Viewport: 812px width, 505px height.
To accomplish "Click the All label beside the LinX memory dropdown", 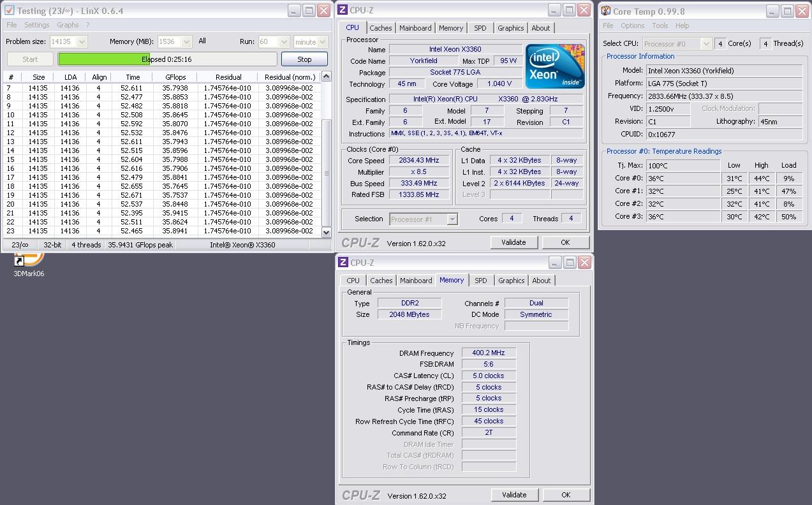I will tap(202, 41).
